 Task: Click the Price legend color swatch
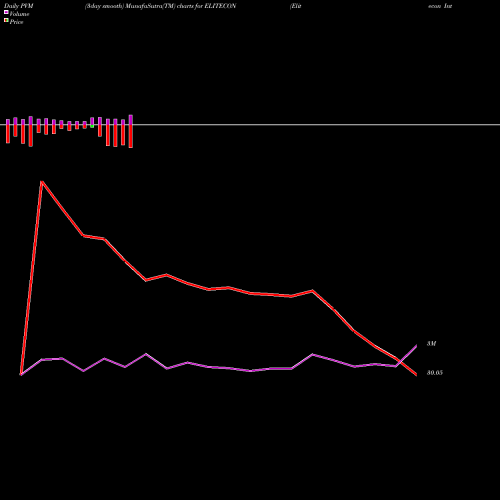coord(6,20)
